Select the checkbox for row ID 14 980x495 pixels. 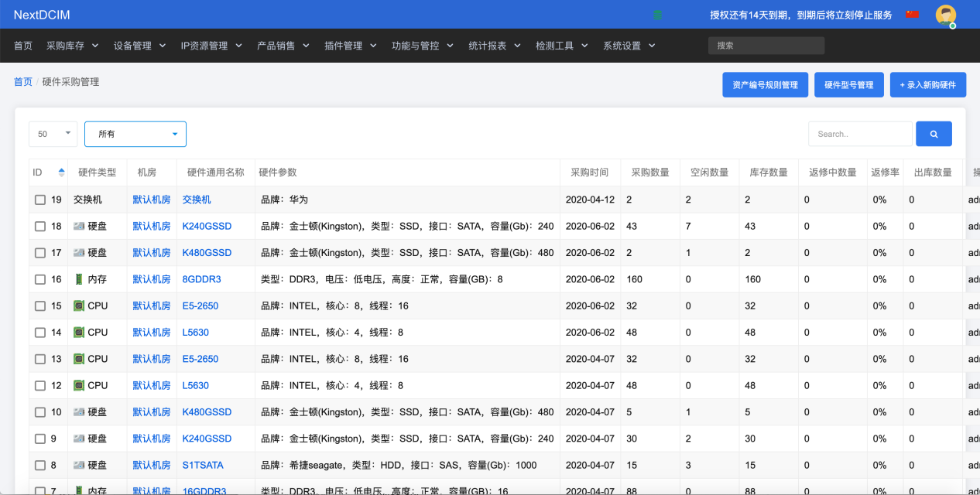[x=40, y=333]
